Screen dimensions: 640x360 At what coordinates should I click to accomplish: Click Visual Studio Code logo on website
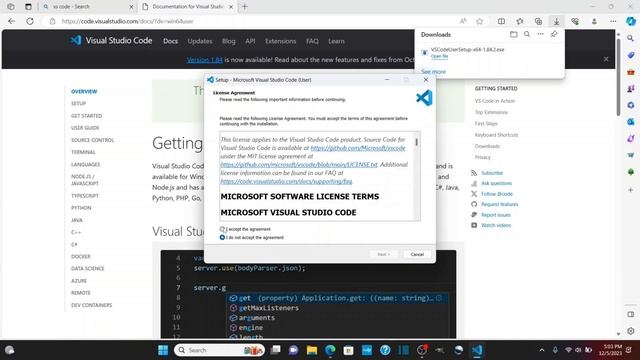coord(111,40)
